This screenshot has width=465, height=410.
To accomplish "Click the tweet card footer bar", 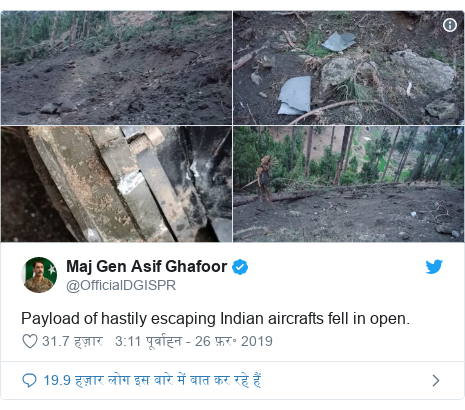I will pos(232,380).
